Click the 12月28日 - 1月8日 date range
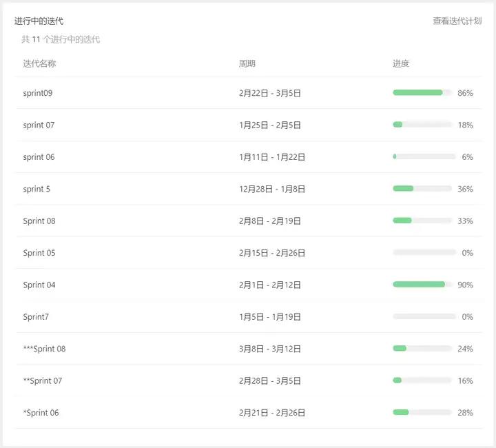The height and width of the screenshot is (448, 496). click(x=272, y=189)
